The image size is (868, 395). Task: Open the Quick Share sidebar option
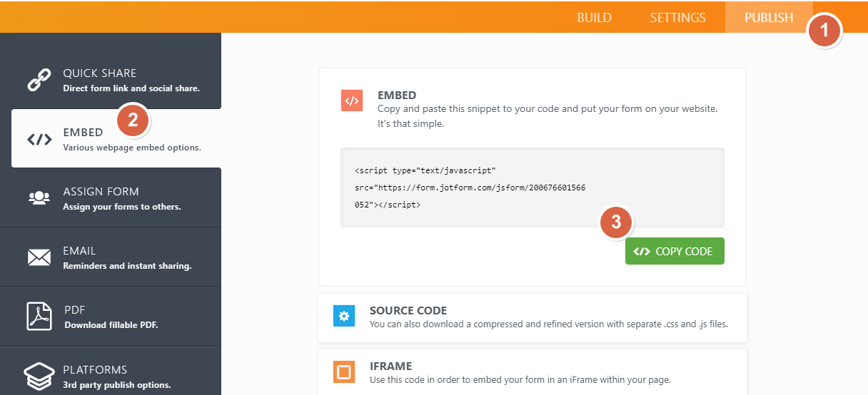(x=131, y=79)
